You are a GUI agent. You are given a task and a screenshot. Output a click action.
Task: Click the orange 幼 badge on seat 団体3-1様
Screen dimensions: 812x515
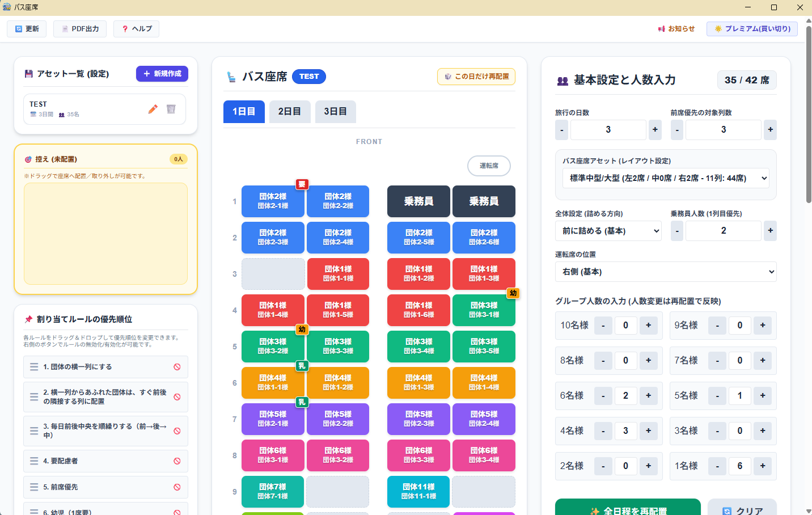[x=513, y=293]
